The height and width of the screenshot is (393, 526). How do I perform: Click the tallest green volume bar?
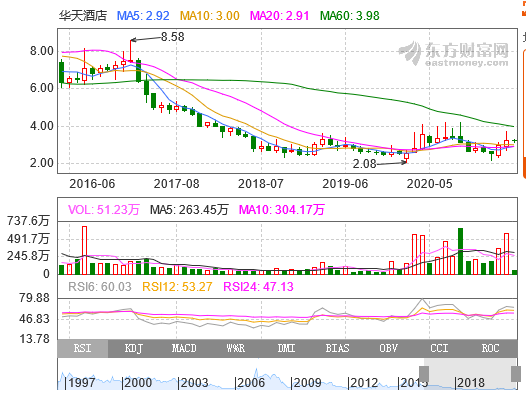pyautogui.click(x=460, y=251)
